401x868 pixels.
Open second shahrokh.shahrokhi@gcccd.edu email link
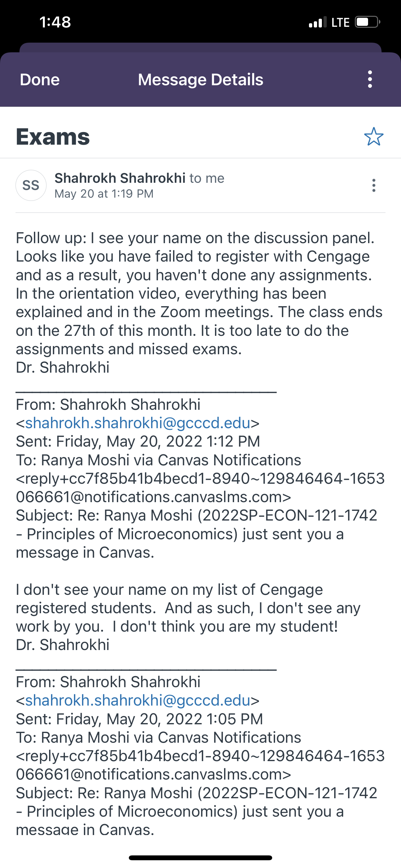(x=138, y=700)
